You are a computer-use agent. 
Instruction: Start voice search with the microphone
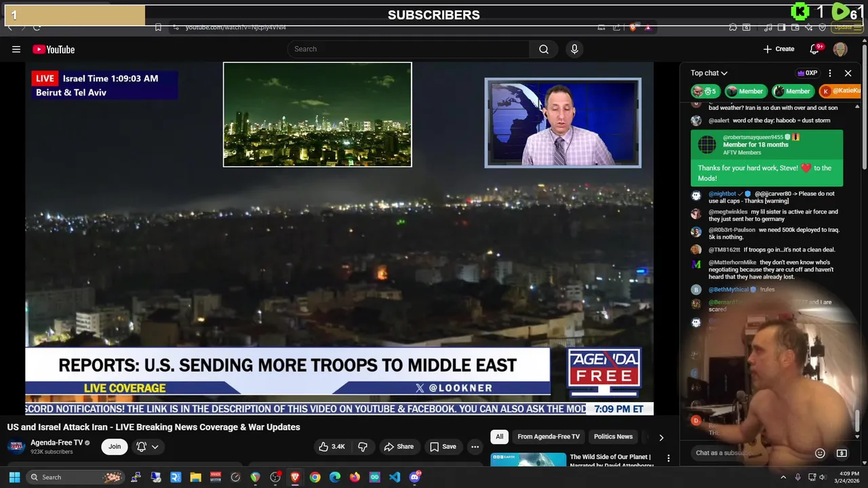pyautogui.click(x=574, y=49)
